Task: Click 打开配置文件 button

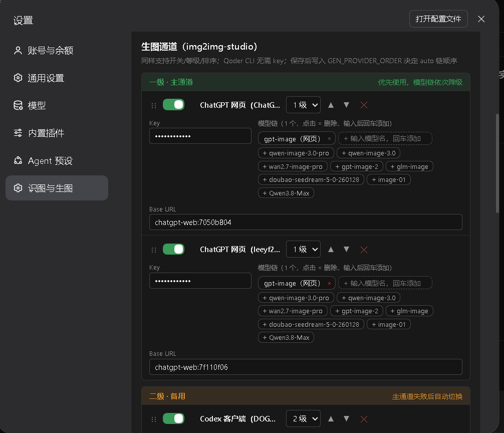Action: tap(438, 19)
